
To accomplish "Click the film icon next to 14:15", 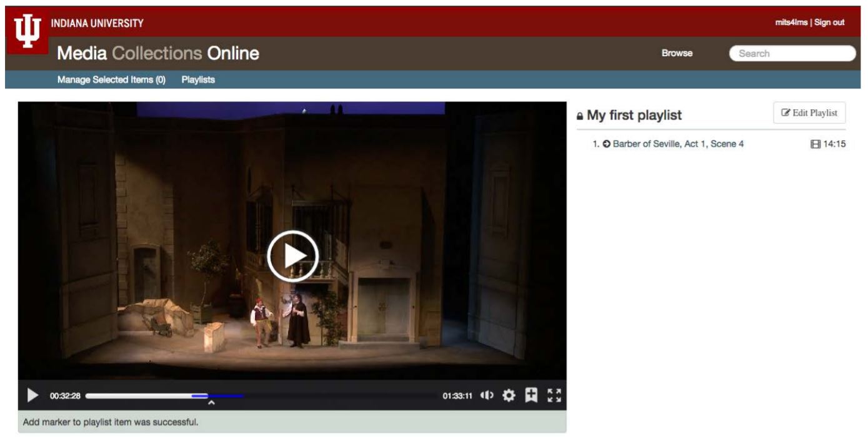I will pos(816,144).
